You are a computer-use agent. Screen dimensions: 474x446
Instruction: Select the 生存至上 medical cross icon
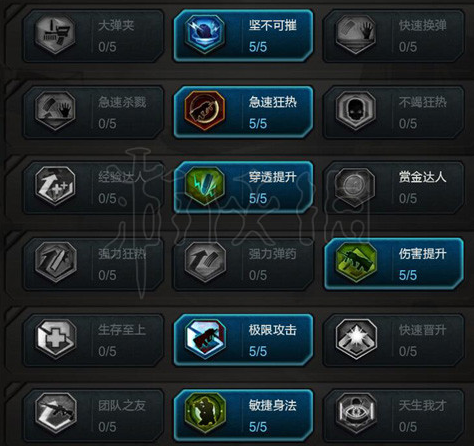[x=56, y=338]
